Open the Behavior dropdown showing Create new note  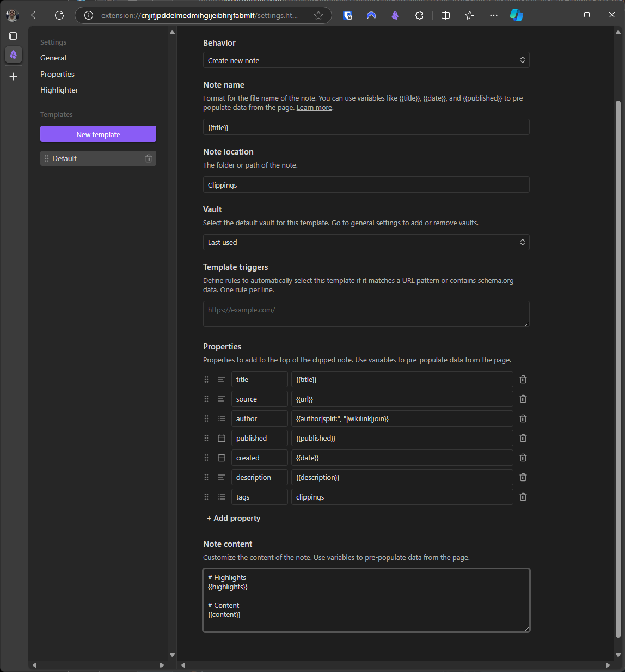(366, 60)
